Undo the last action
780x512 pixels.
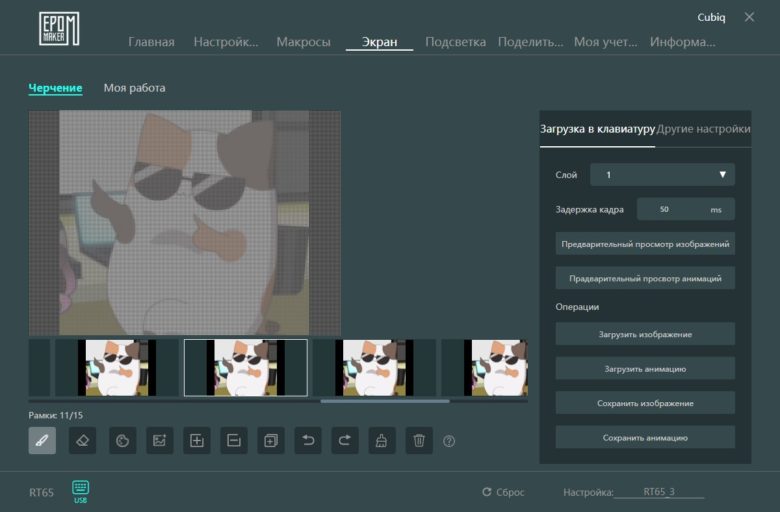(x=308, y=440)
